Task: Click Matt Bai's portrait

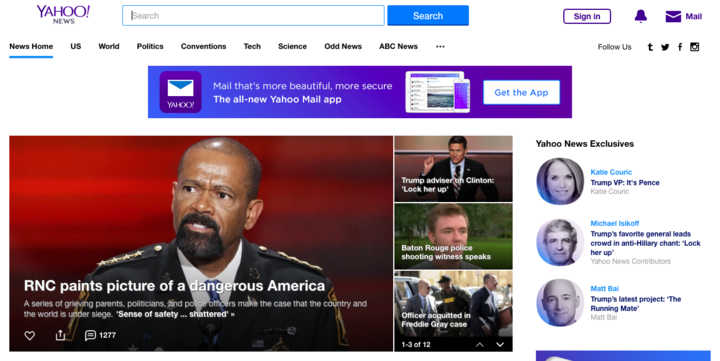Action: tap(560, 303)
